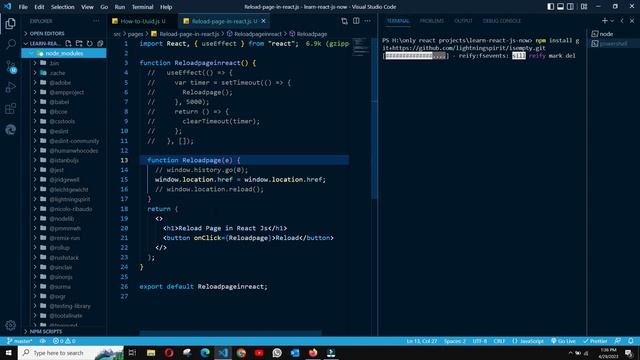Open the Terminal menu

click(142, 7)
